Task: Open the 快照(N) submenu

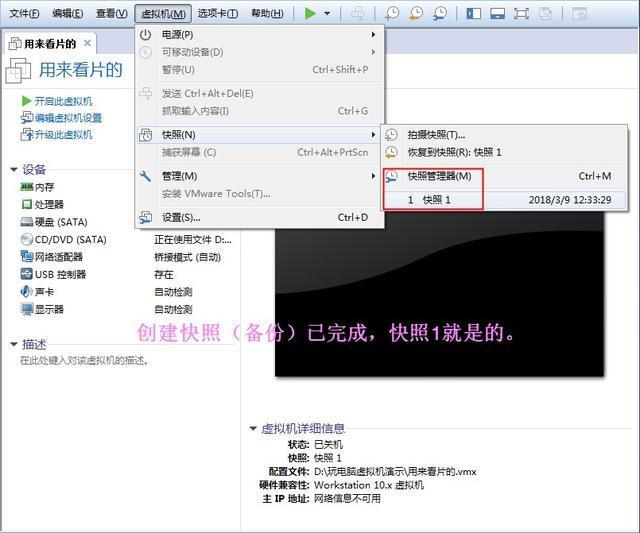Action: 260,135
